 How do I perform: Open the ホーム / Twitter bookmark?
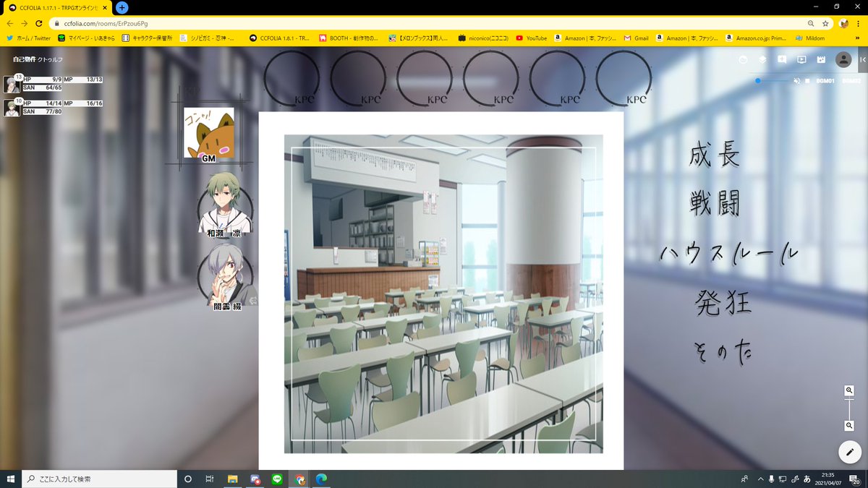point(29,38)
